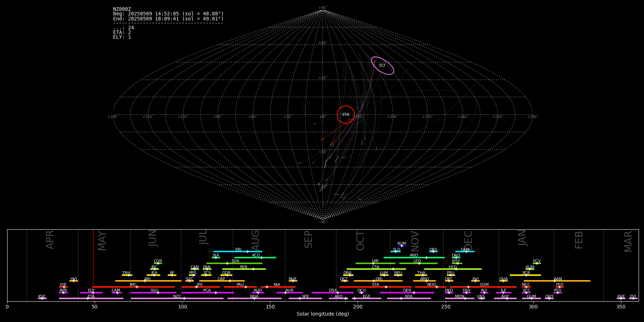Click the station code NZ000Z header text
Image resolution: width=644 pixels, height=322 pixels.
[122, 9]
